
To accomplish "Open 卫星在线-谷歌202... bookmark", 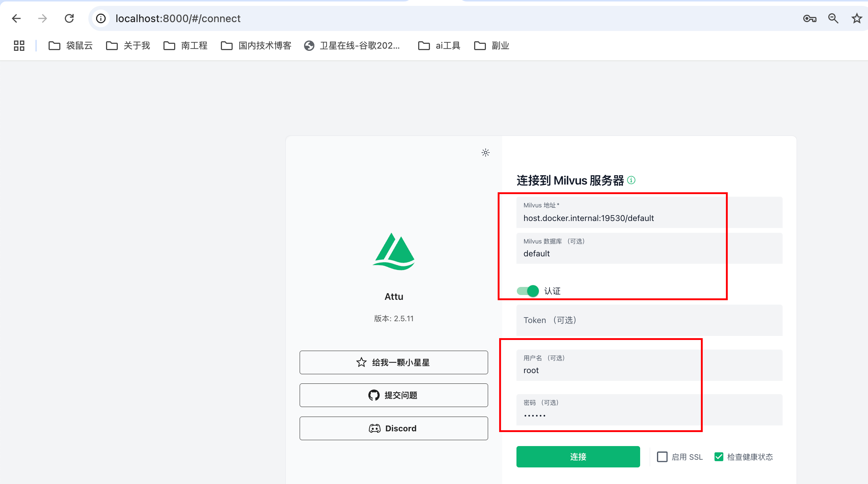I will pos(352,46).
